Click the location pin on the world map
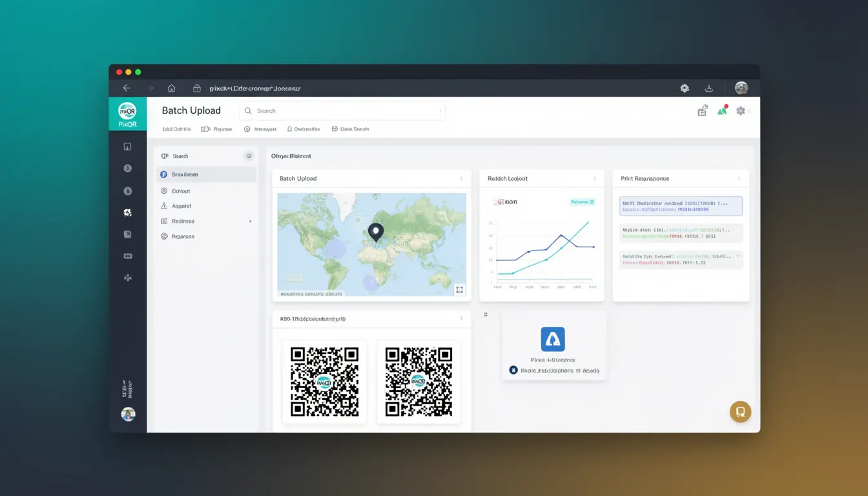The image size is (868, 496). point(375,232)
